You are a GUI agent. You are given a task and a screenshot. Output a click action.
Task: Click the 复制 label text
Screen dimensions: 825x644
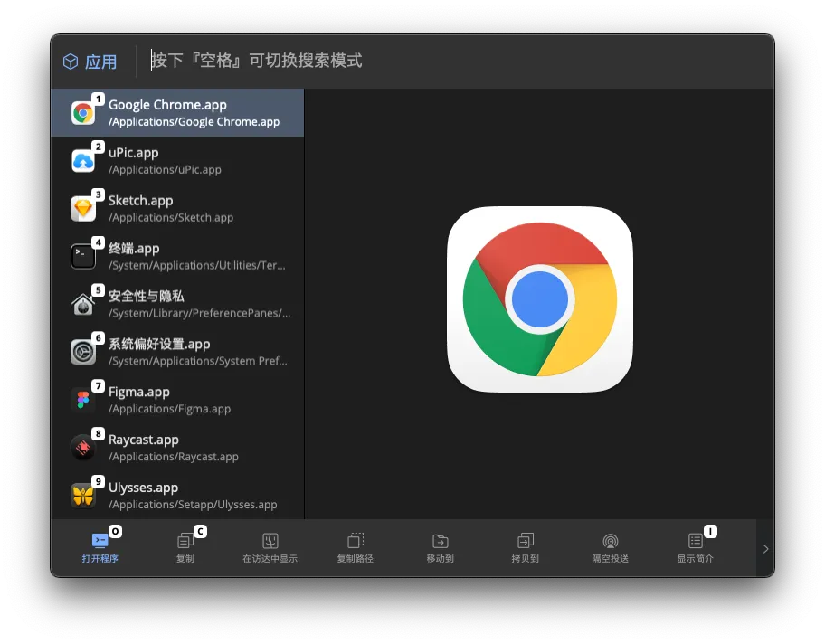185,559
